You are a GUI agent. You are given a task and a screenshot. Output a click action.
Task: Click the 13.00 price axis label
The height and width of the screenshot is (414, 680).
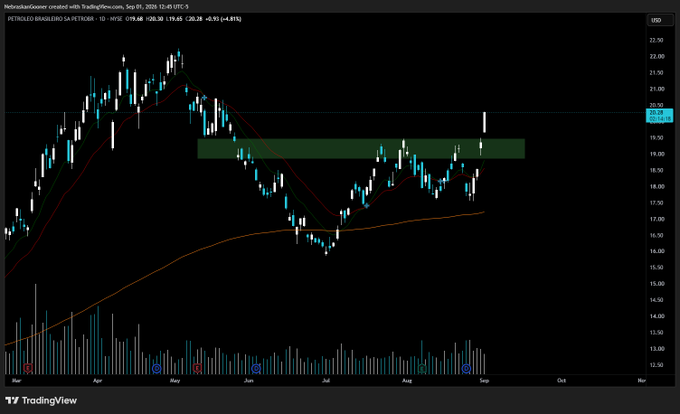click(x=656, y=349)
